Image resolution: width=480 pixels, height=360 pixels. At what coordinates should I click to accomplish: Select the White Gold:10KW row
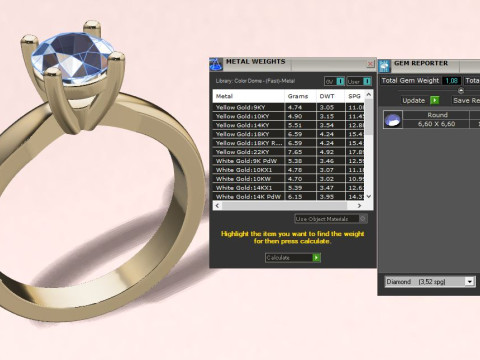(x=289, y=179)
